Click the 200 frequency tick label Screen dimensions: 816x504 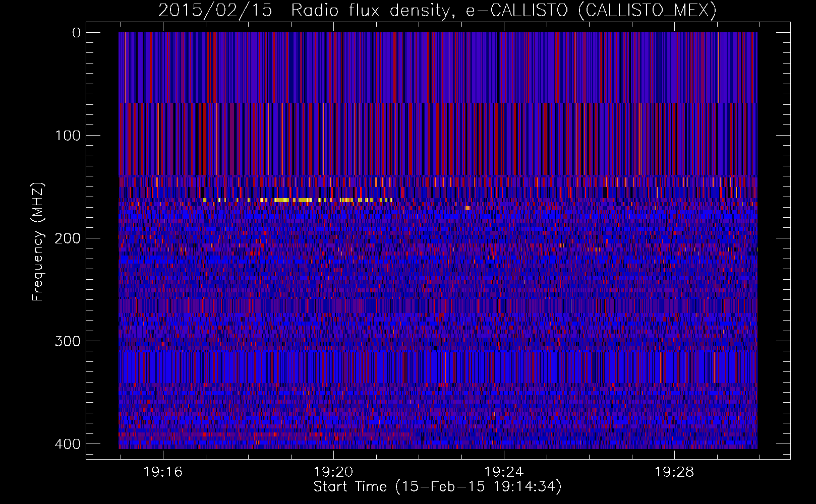68,238
